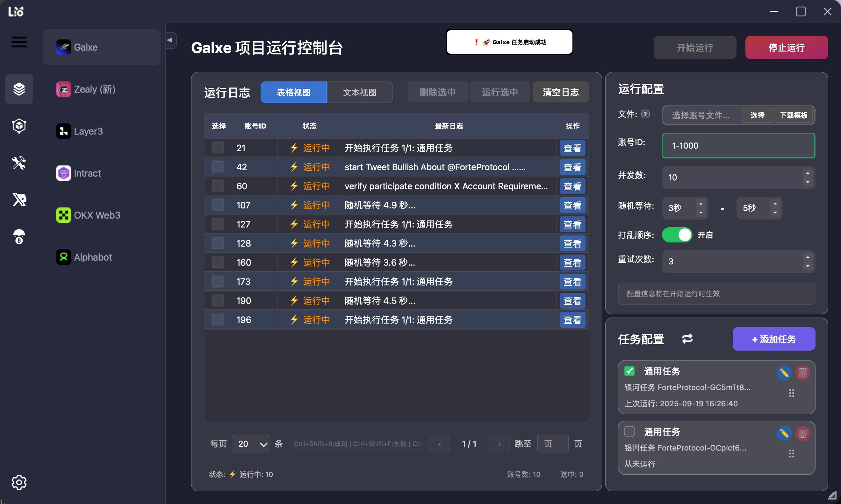Screen dimensions: 841x504
Task: Open the 3D cube module icon in sidebar
Action: 19,126
